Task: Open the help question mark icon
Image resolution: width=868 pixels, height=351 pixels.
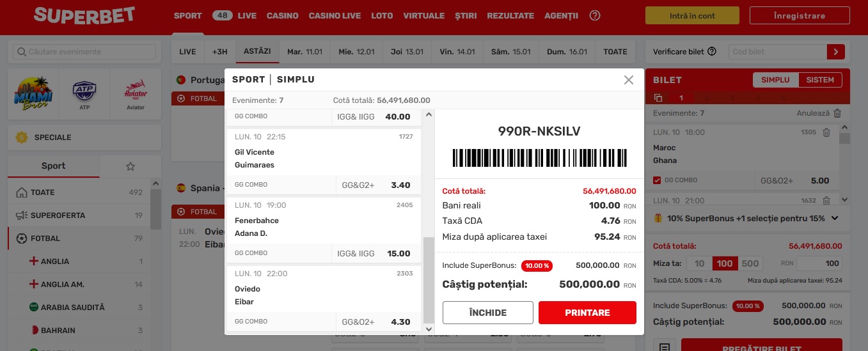Action: pos(595,15)
